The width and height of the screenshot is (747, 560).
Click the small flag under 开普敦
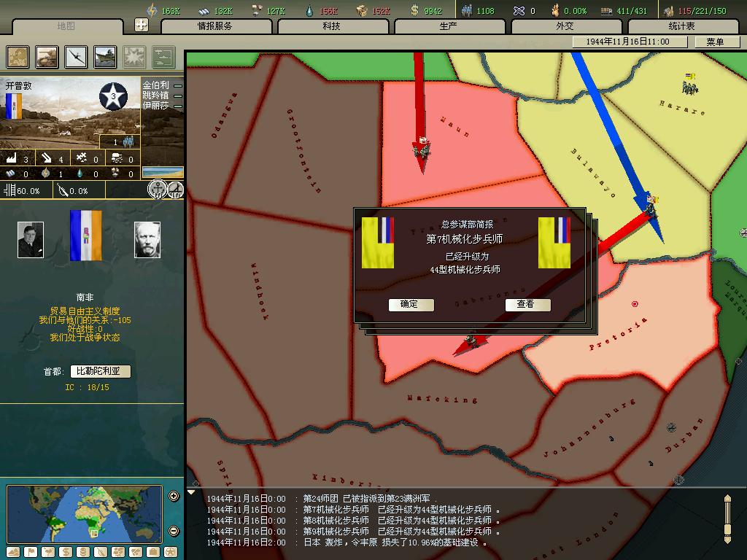tap(13, 106)
